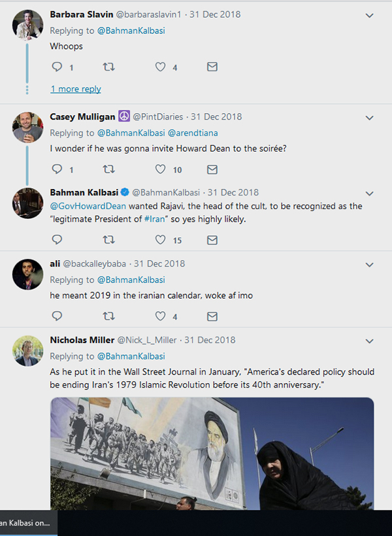Click Bahman Kalbasi's profile avatar
Viewport: 392px width, 536px height.
pyautogui.click(x=28, y=203)
